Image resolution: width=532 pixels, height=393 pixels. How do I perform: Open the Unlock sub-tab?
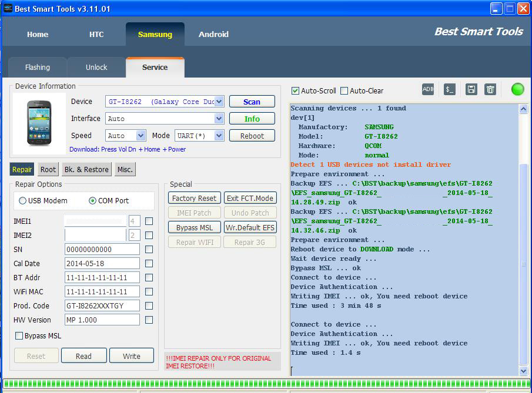[96, 67]
